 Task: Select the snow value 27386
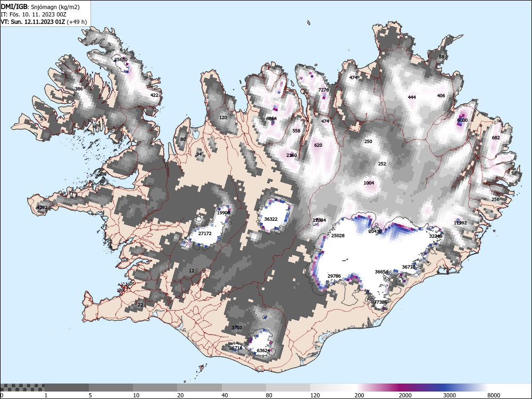[380, 302]
